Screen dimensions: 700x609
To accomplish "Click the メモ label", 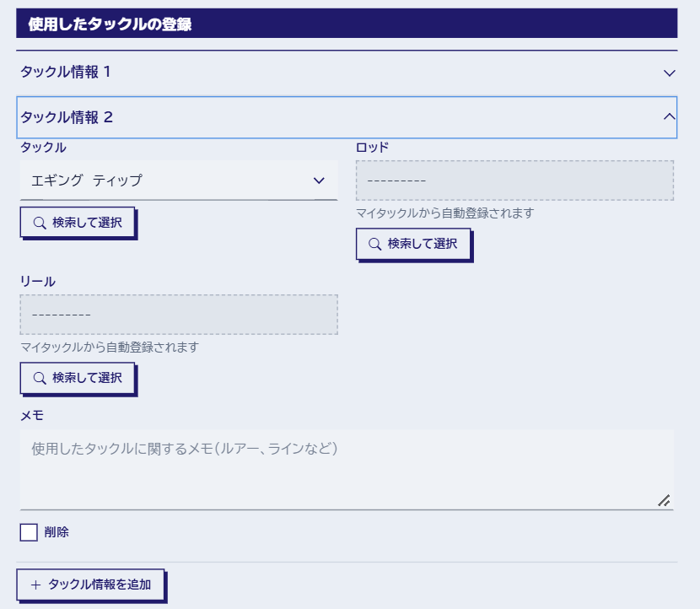I will pos(32,415).
